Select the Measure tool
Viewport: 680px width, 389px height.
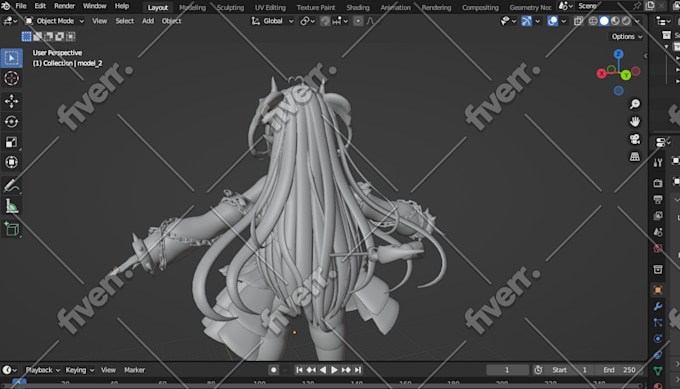point(12,206)
